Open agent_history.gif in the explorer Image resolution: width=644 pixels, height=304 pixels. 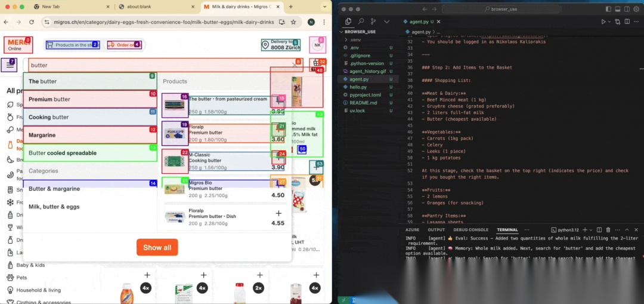(x=367, y=71)
